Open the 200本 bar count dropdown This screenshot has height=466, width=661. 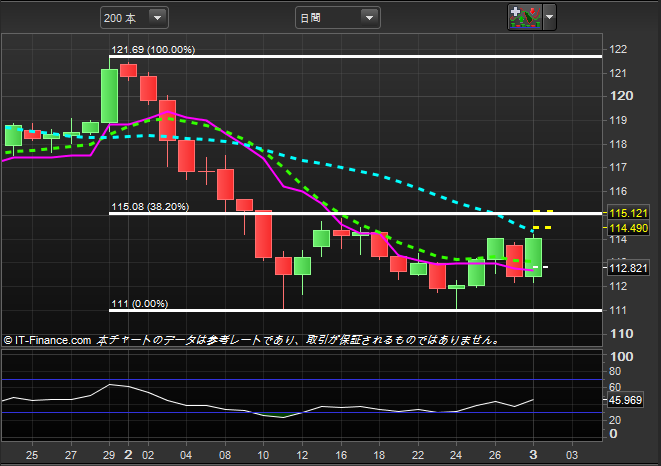point(134,18)
